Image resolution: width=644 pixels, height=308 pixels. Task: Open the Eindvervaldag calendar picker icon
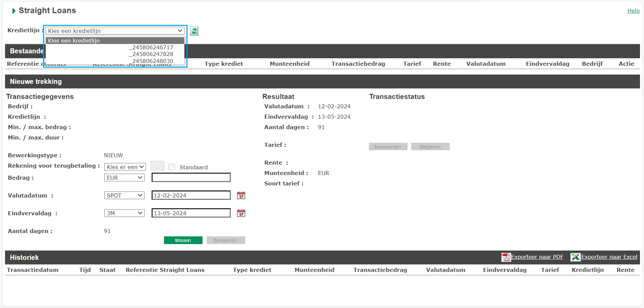tap(241, 213)
